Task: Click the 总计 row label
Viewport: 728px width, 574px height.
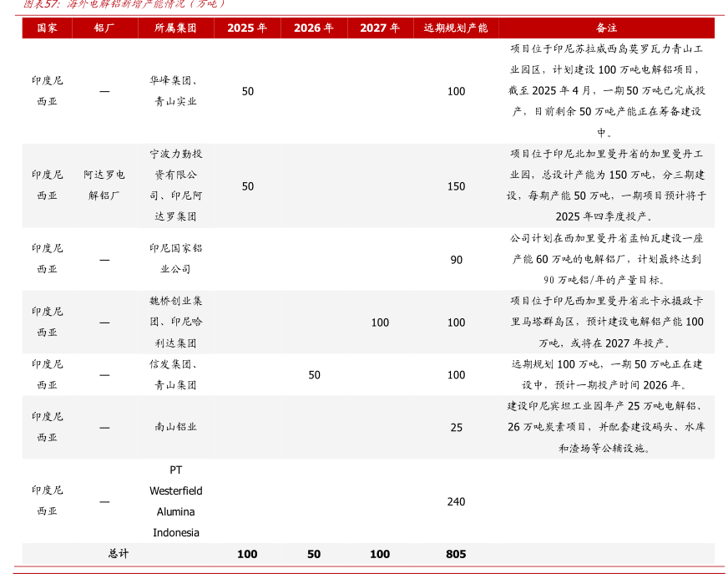Action: pos(118,554)
